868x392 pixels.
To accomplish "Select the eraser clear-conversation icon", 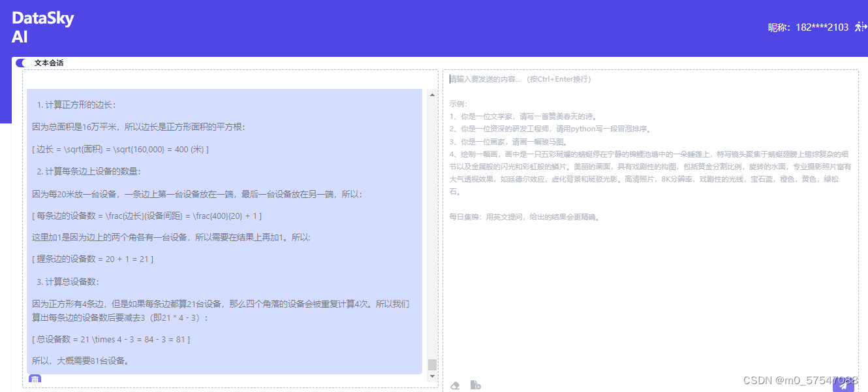I will pos(455,385).
